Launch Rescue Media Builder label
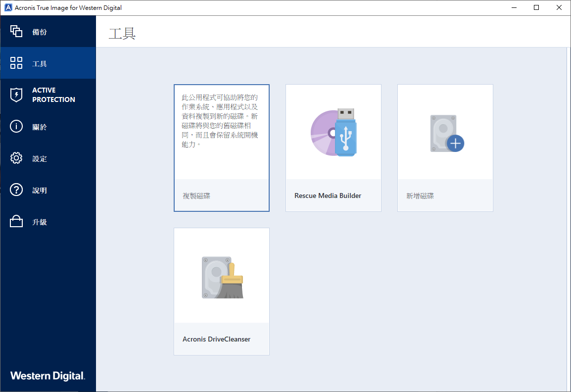This screenshot has width=571, height=392. click(328, 196)
